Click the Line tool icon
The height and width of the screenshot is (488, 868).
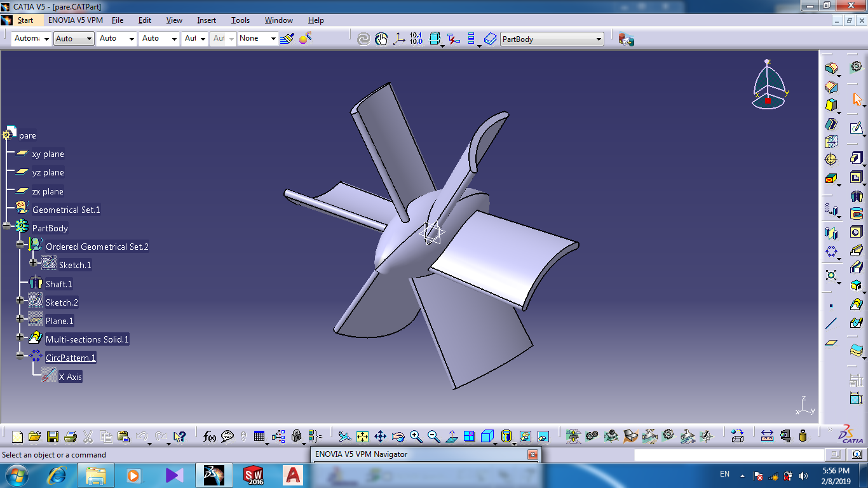click(831, 323)
